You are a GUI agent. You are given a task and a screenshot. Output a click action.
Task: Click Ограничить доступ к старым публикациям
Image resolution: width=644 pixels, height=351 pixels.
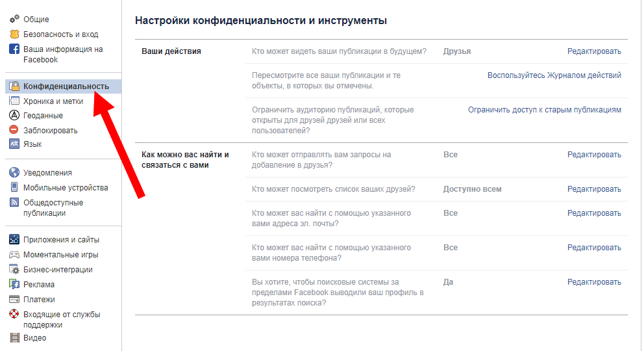(544, 110)
